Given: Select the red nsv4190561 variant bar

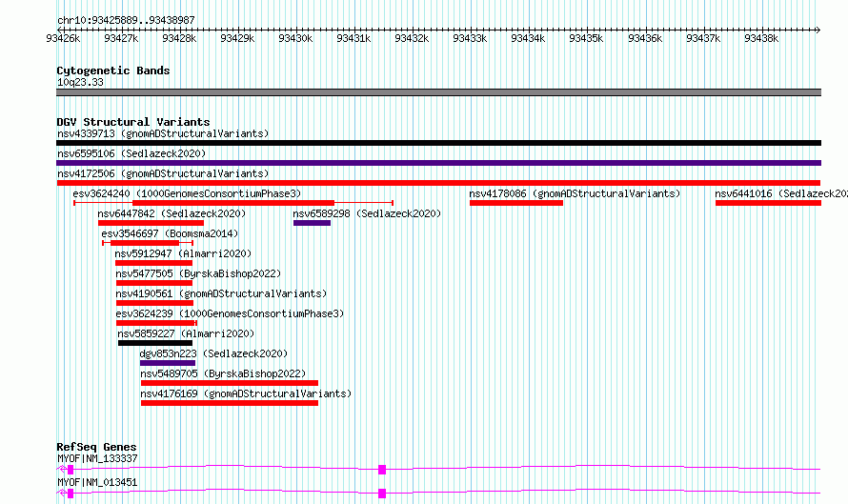Looking at the screenshot, I should coord(154,303).
